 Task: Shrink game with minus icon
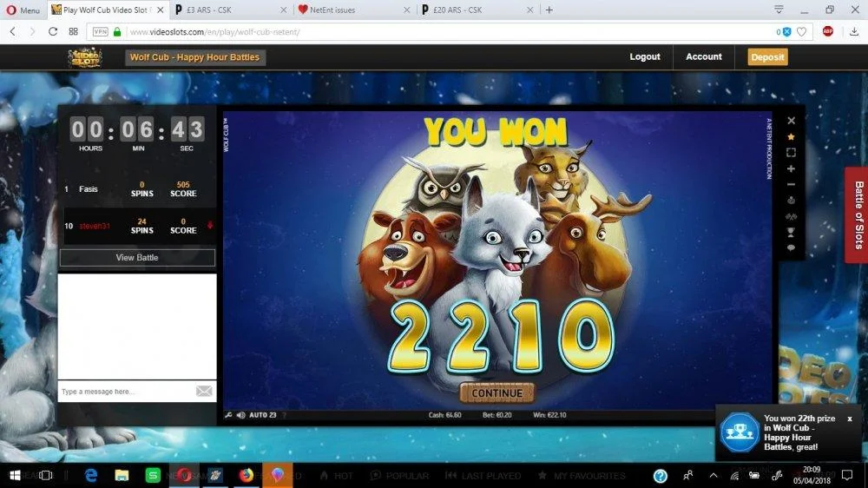[791, 184]
